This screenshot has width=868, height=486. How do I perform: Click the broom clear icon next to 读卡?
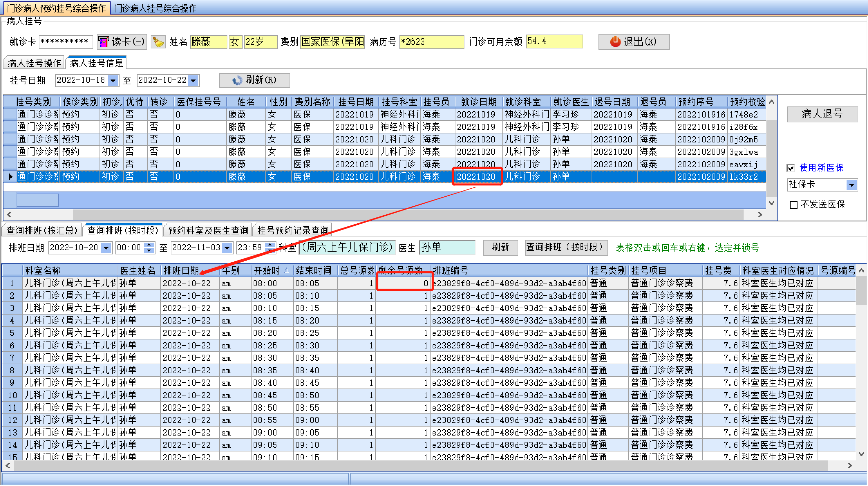[x=158, y=42]
